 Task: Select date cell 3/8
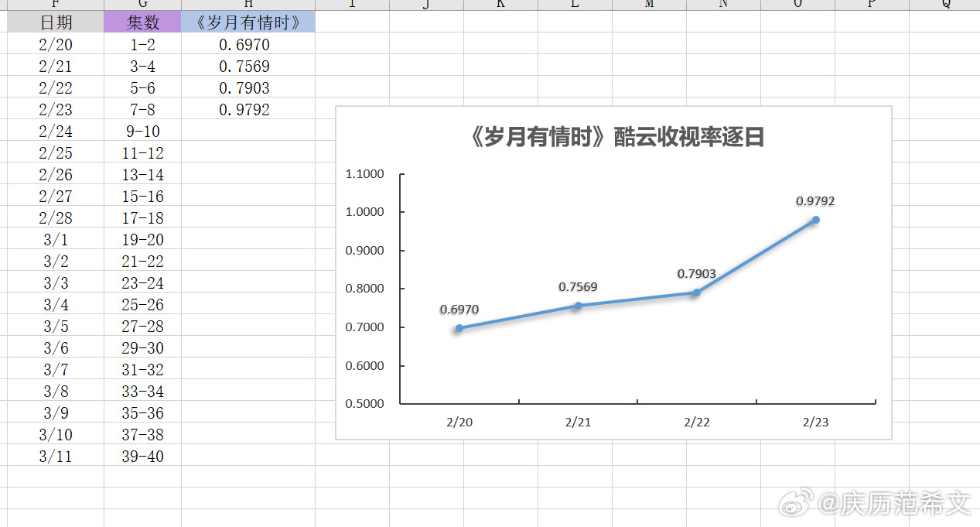click(x=56, y=391)
